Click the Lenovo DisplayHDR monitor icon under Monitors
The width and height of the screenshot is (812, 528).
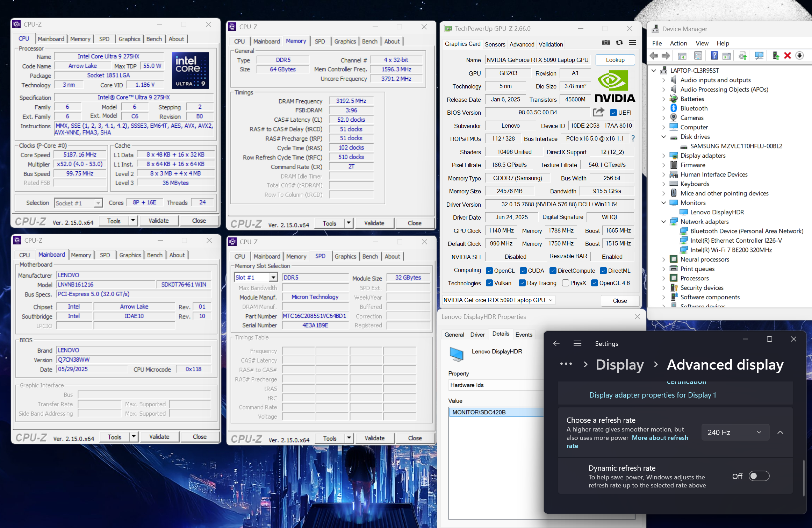(684, 212)
